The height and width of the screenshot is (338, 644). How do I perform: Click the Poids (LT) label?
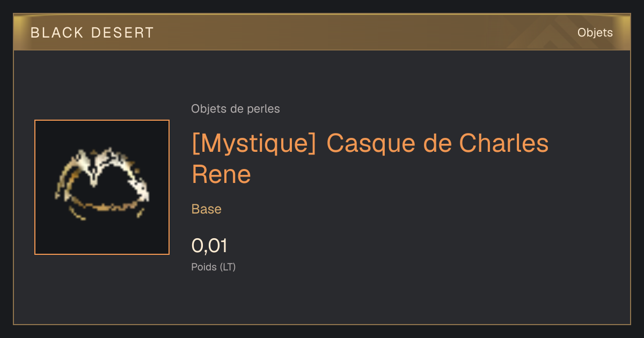[x=214, y=267]
